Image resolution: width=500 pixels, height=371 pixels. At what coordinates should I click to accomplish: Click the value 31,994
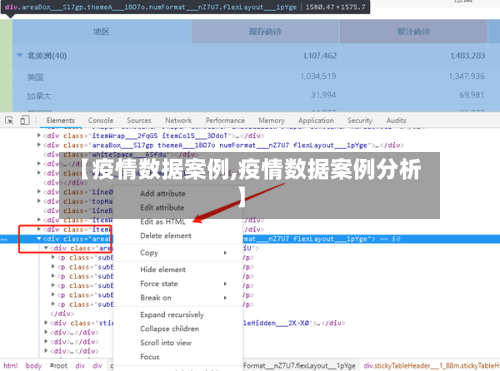(x=323, y=95)
